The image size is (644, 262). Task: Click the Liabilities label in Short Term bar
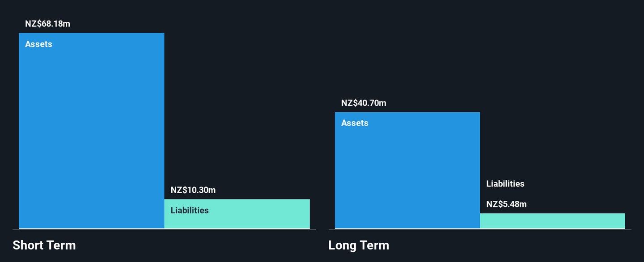point(189,210)
